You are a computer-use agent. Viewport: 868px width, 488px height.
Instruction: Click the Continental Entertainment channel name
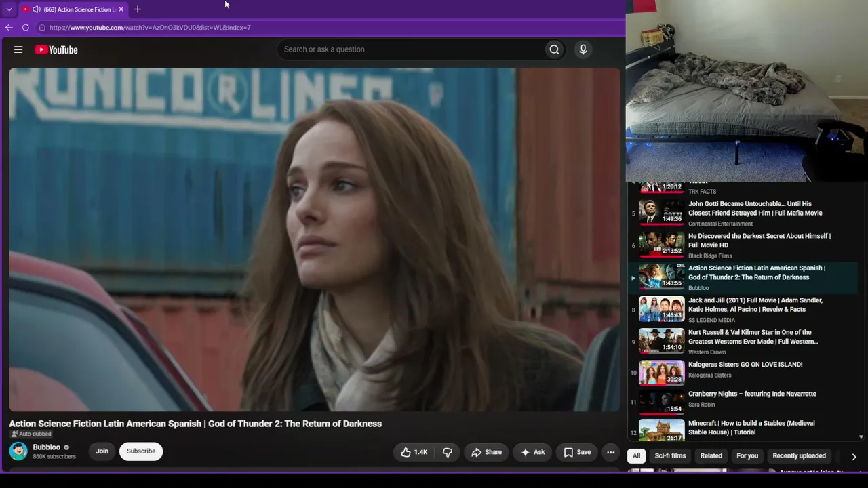tap(720, 224)
